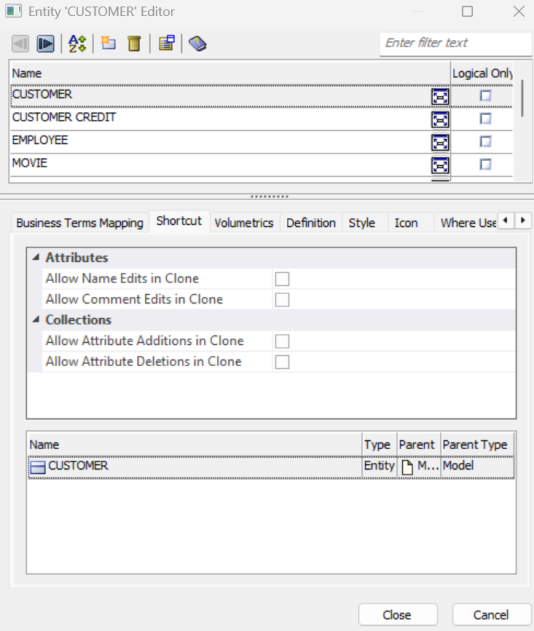Close the Entity Editor window with the X
The width and height of the screenshot is (534, 631).
pyautogui.click(x=519, y=11)
